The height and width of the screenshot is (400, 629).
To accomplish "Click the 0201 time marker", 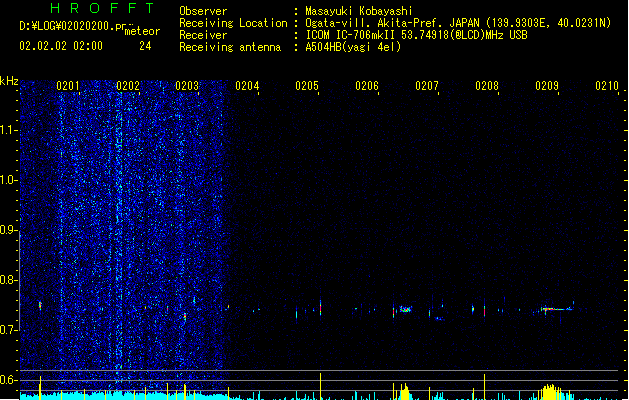I will (68, 86).
